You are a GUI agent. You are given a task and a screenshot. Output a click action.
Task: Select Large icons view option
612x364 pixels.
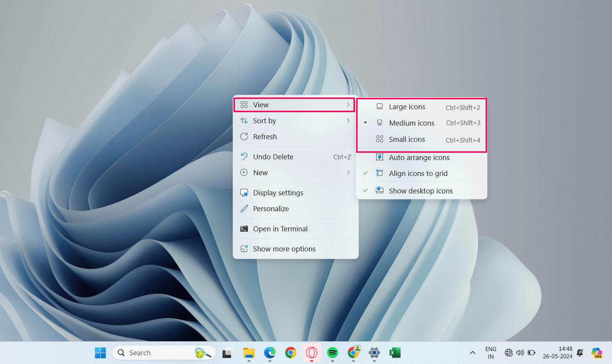click(407, 107)
